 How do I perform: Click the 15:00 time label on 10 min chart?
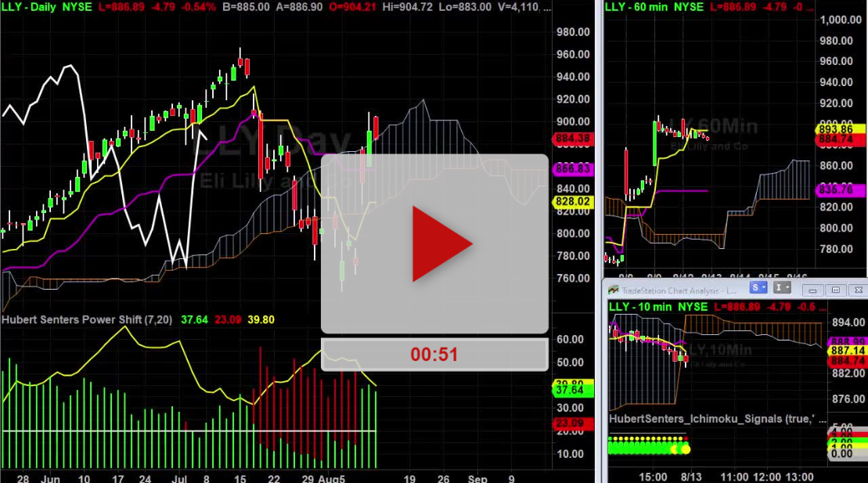(653, 477)
